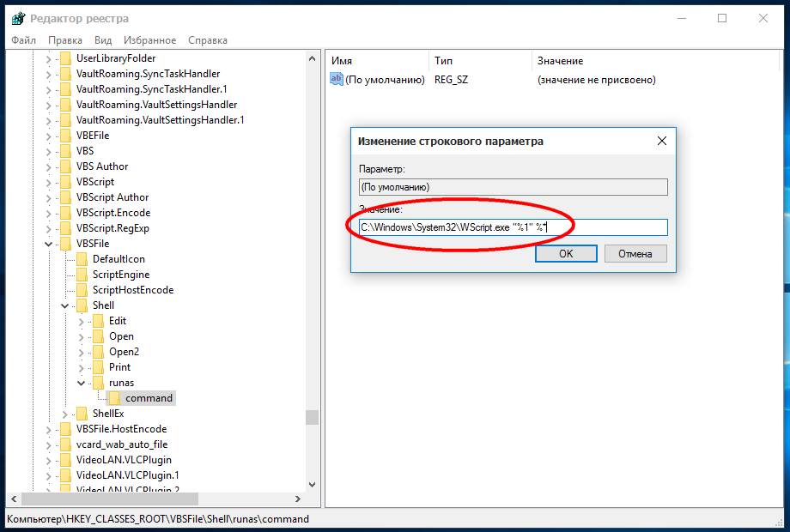Viewport: 790px width, 532px height.
Task: Expand the VBEFile key
Action: (48, 136)
